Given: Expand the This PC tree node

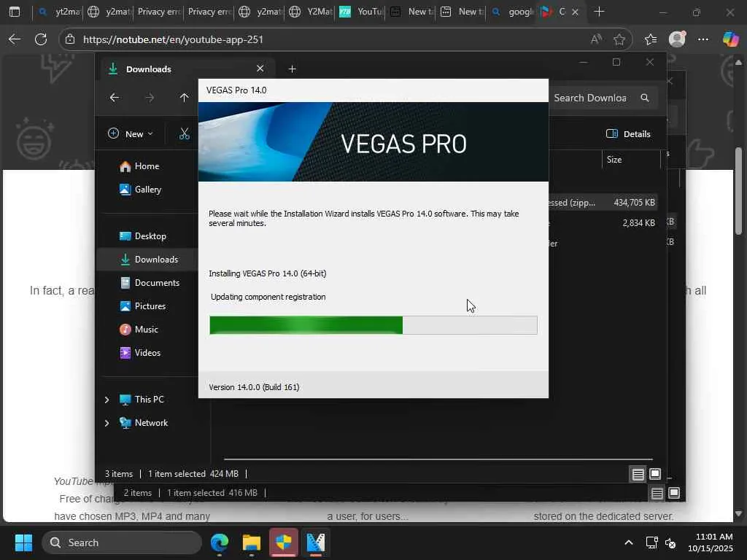Looking at the screenshot, I should [x=107, y=400].
